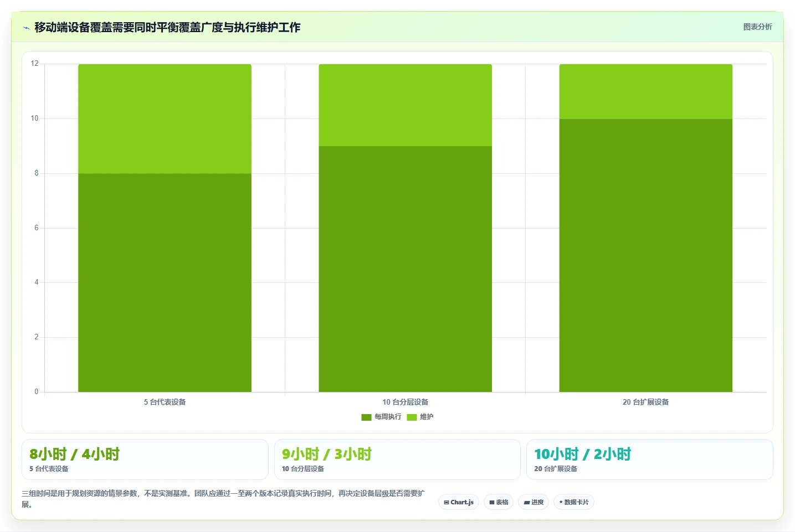The width and height of the screenshot is (795, 532).
Task: Click the 20 台扩展设备 caption under 10小时 card
Action: coord(556,469)
